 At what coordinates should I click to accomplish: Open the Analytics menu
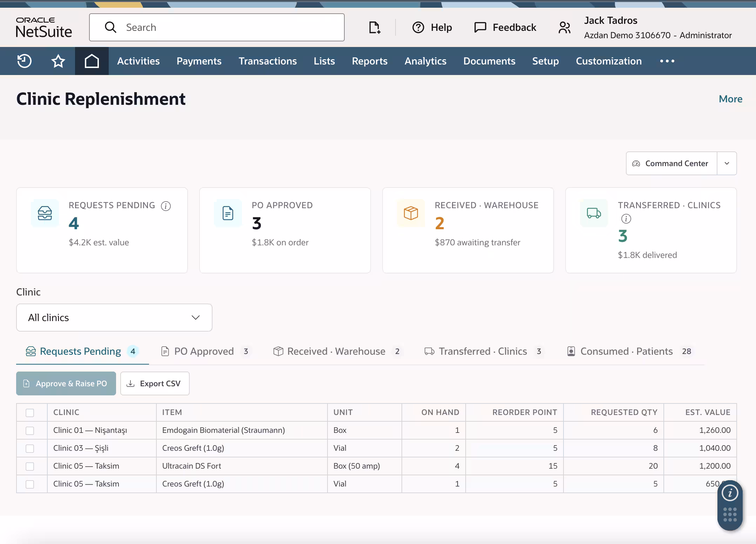[x=426, y=61]
